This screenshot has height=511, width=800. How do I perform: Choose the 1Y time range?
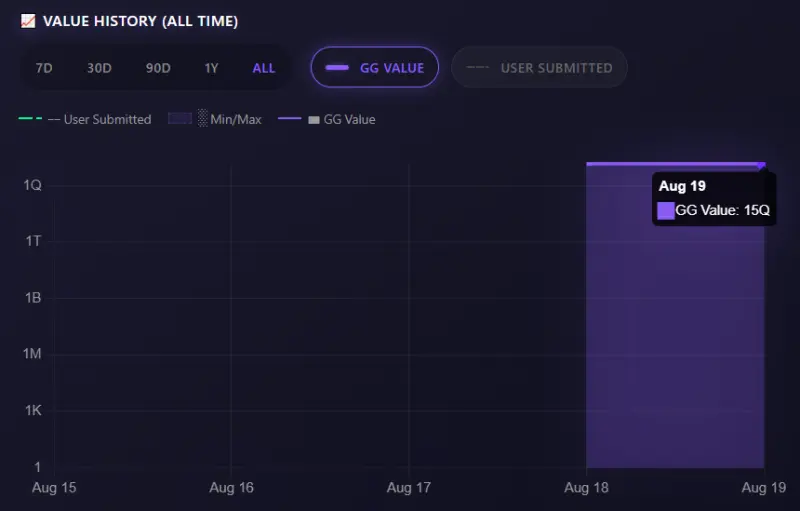pos(211,68)
